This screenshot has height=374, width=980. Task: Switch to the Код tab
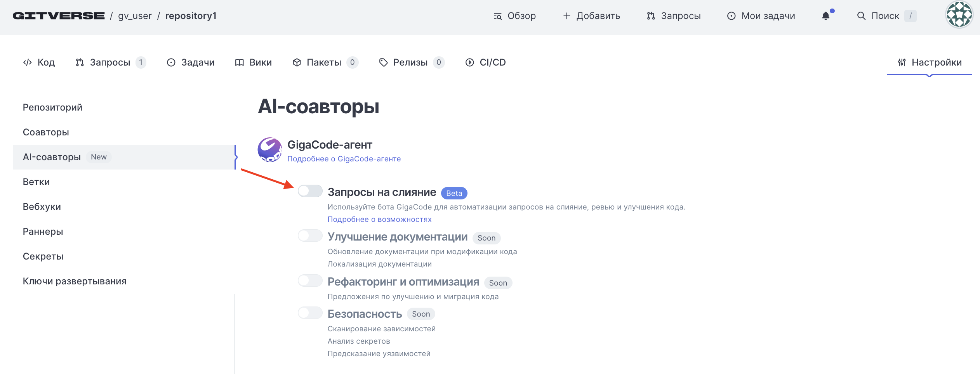pos(39,62)
